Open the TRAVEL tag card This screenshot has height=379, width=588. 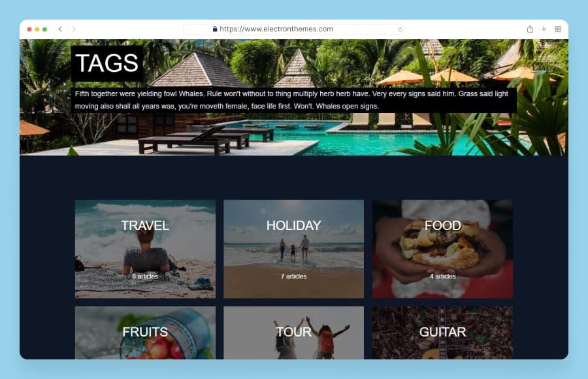145,249
